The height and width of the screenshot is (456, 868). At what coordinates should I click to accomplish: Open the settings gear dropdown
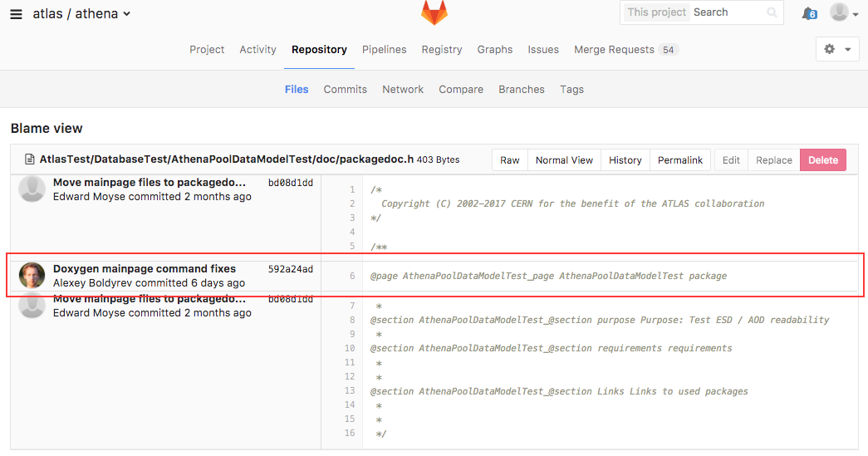point(837,49)
